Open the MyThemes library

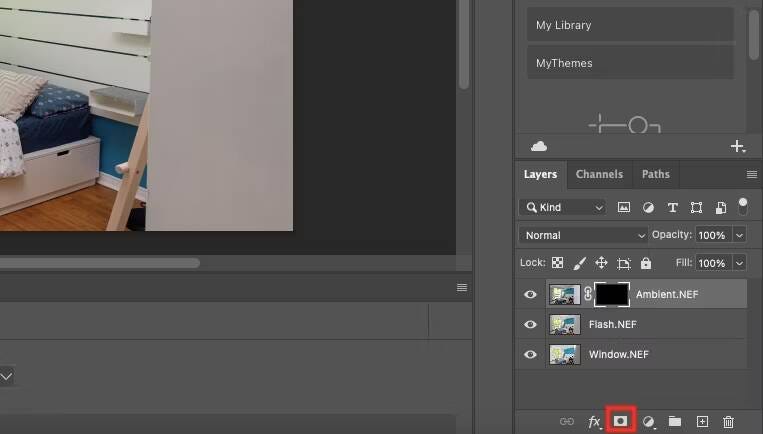[x=630, y=63]
